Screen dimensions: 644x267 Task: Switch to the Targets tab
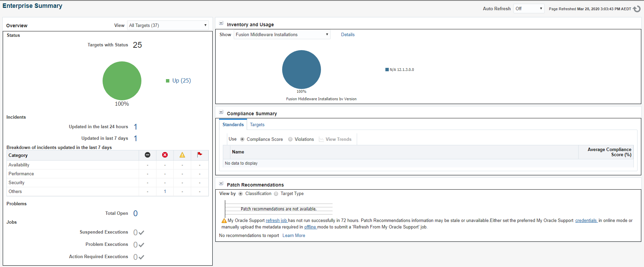(257, 125)
